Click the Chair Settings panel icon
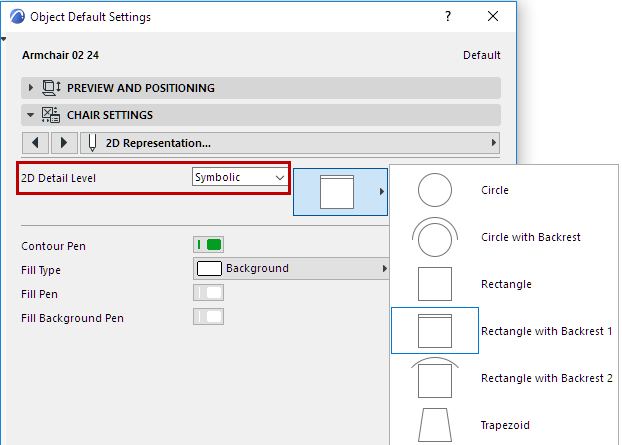622x445 pixels. (x=50, y=115)
